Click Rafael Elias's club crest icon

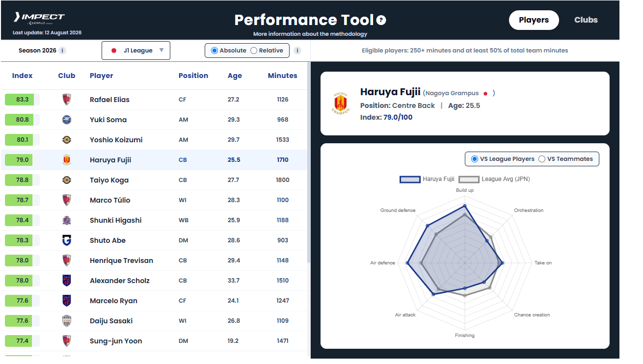(67, 100)
